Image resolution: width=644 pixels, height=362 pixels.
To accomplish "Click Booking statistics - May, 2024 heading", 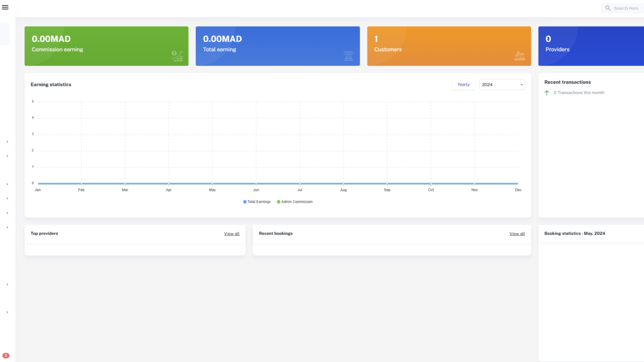I will click(x=575, y=233).
